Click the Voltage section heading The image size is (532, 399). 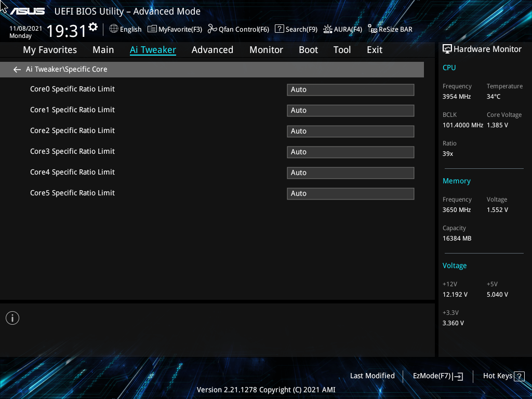(x=455, y=265)
